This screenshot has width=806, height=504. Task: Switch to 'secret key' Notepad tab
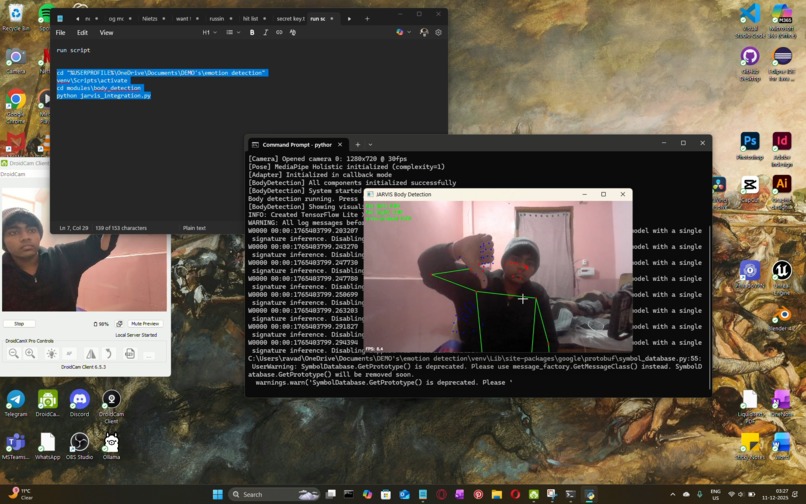click(x=289, y=19)
